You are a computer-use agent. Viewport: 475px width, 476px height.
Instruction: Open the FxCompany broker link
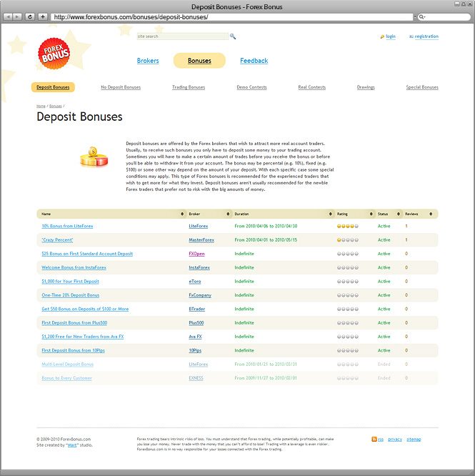(200, 295)
